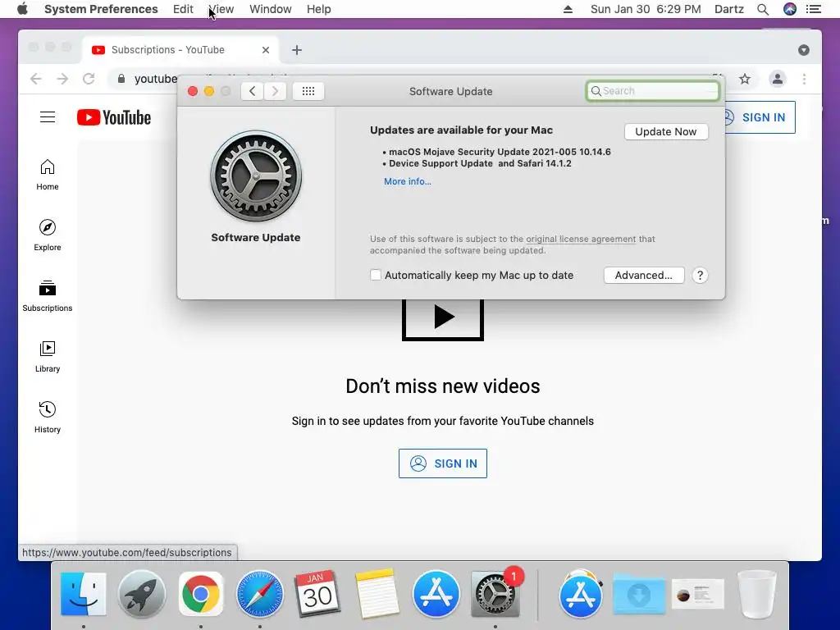Go back in Chrome
The height and width of the screenshot is (630, 840).
(x=36, y=80)
